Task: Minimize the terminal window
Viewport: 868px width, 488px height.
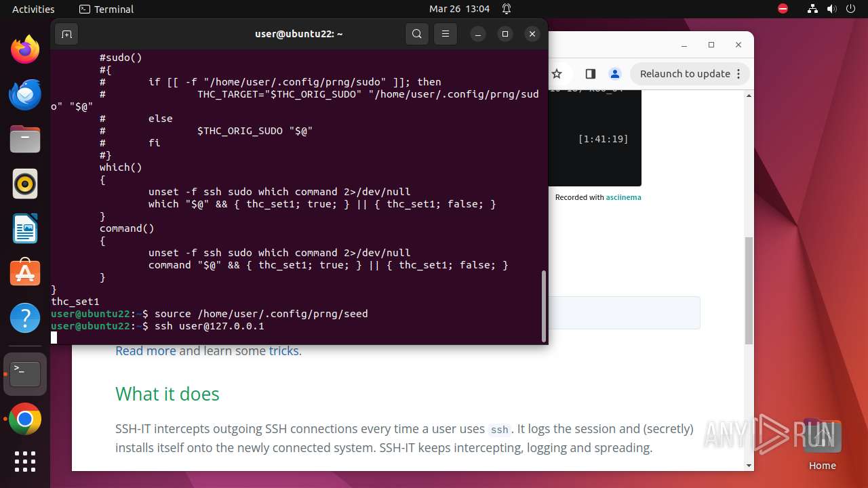Action: pos(478,34)
